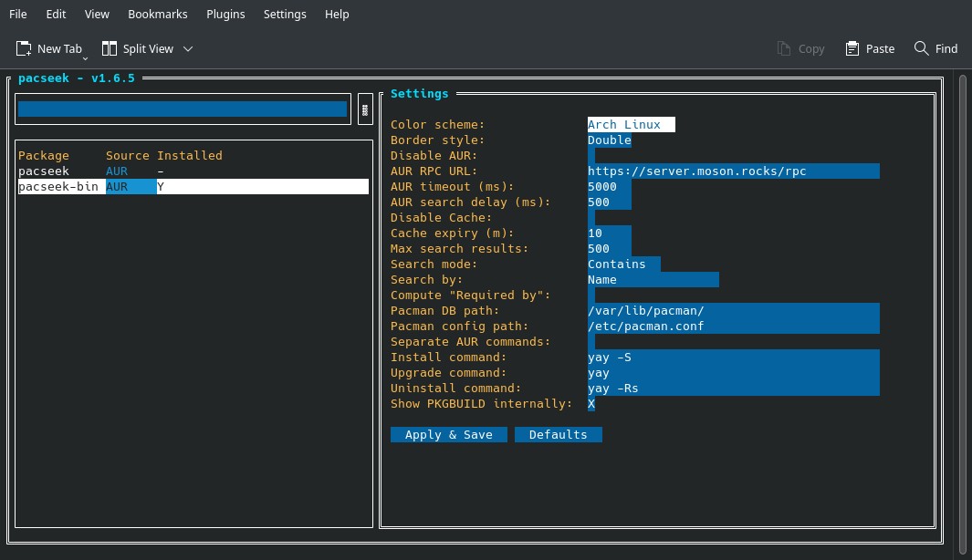Viewport: 972px width, 560px height.
Task: Focus the package search input field
Action: 183,109
